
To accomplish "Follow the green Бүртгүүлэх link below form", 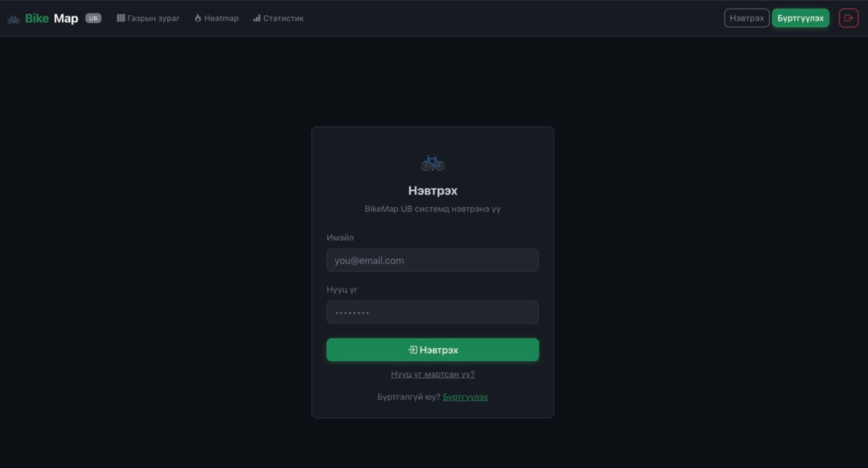I will pos(465,397).
